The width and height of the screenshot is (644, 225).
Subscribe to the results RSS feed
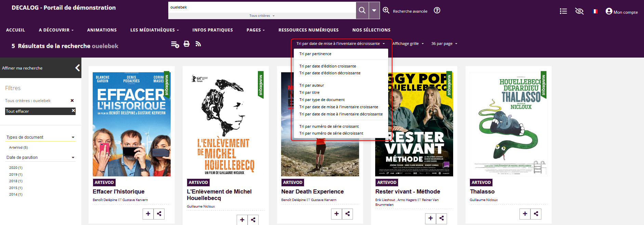(x=198, y=44)
